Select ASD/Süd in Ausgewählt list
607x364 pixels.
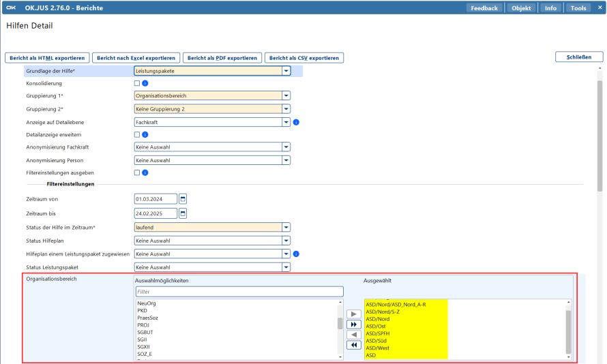[x=376, y=341]
